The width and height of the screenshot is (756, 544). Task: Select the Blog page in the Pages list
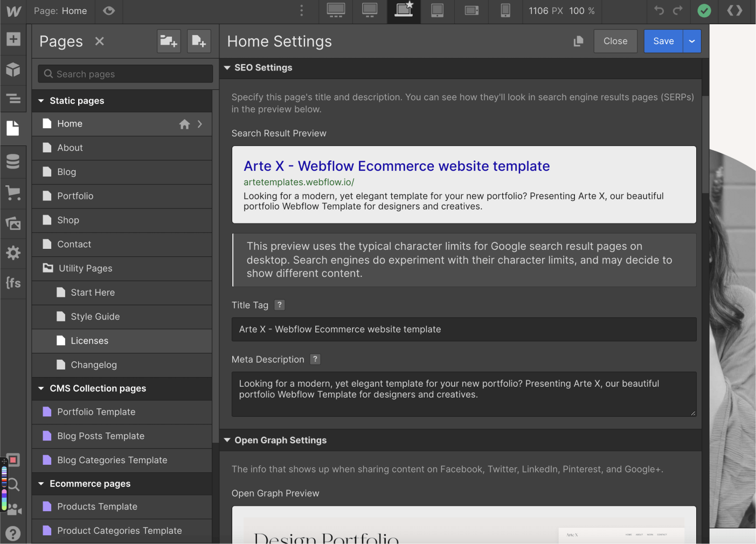tap(66, 172)
